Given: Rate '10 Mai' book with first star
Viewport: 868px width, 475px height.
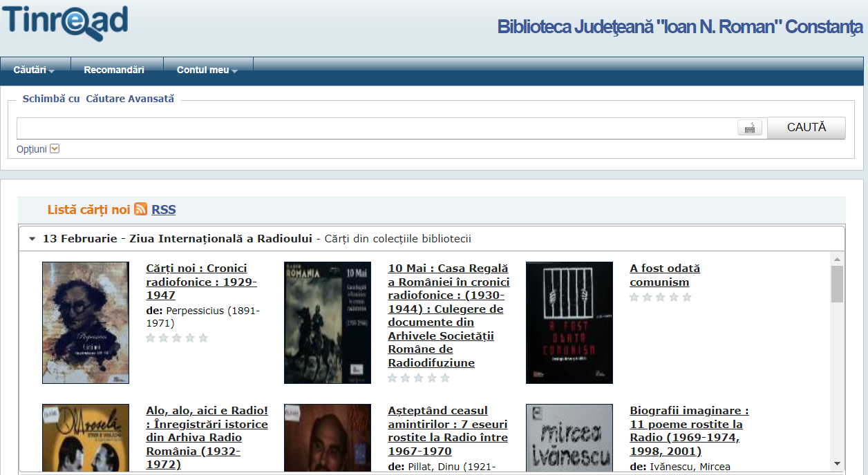Looking at the screenshot, I should tap(392, 378).
